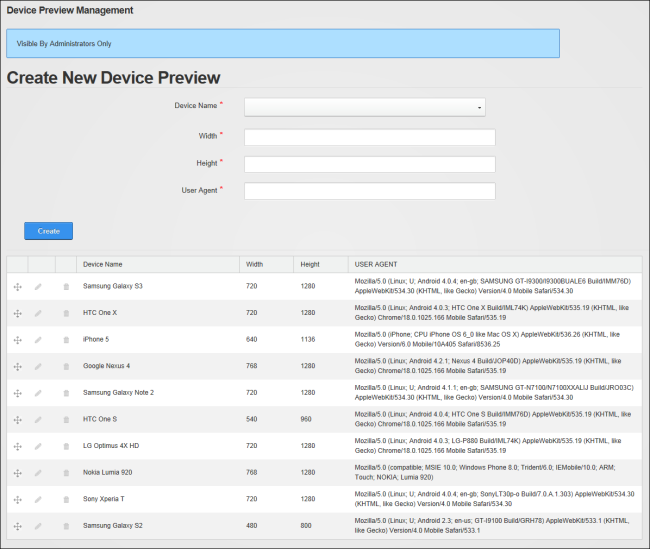The width and height of the screenshot is (650, 549).
Task: Click move handle for HTC One X row
Action: coord(17,313)
